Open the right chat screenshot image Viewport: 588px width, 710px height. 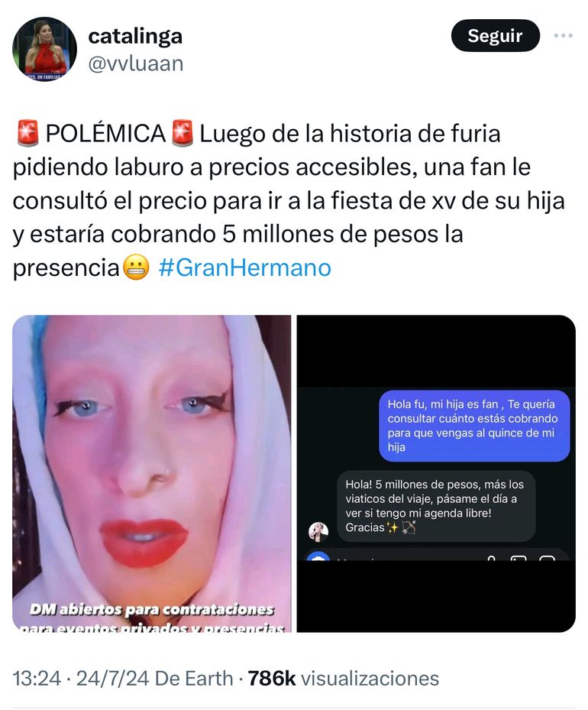tap(436, 474)
